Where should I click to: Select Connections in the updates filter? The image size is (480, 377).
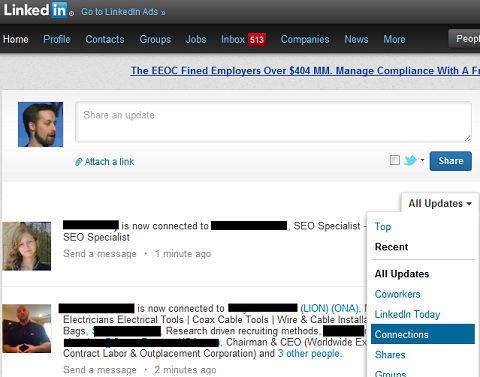pyautogui.click(x=423, y=334)
